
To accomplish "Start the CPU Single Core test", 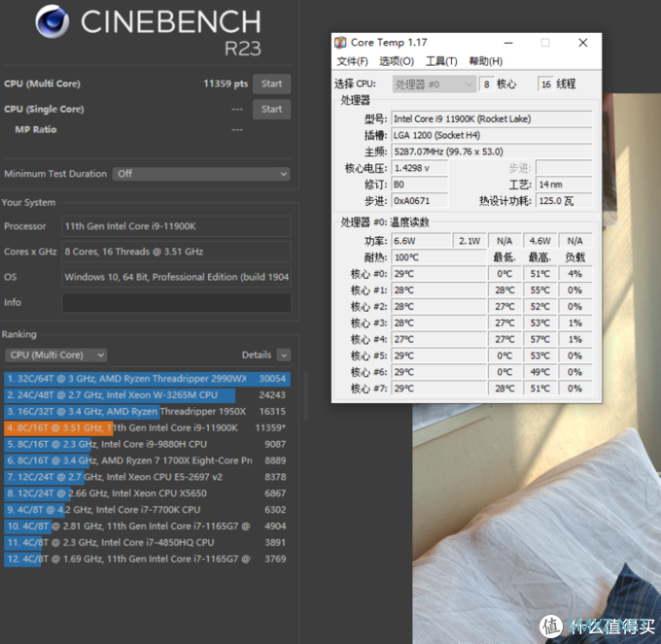I will [x=271, y=110].
